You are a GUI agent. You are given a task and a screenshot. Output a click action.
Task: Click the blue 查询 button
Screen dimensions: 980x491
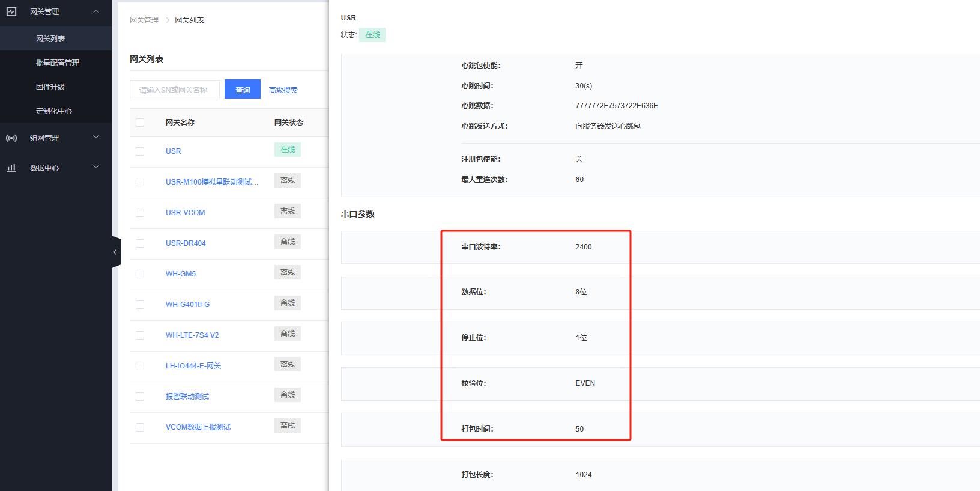(x=243, y=90)
